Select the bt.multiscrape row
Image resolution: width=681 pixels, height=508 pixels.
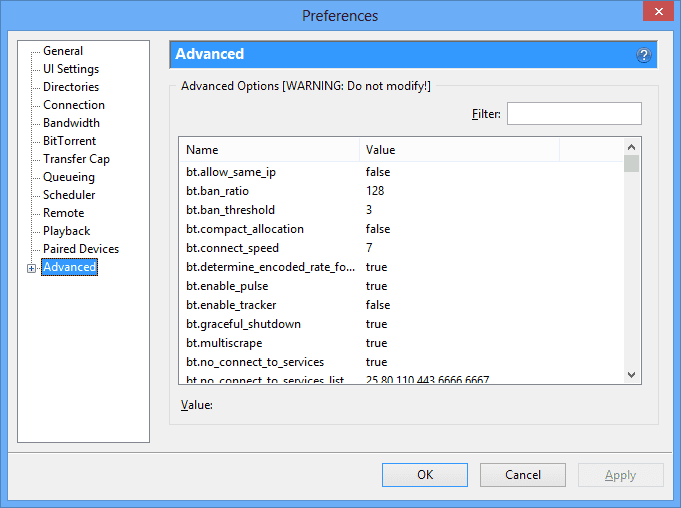click(x=401, y=343)
